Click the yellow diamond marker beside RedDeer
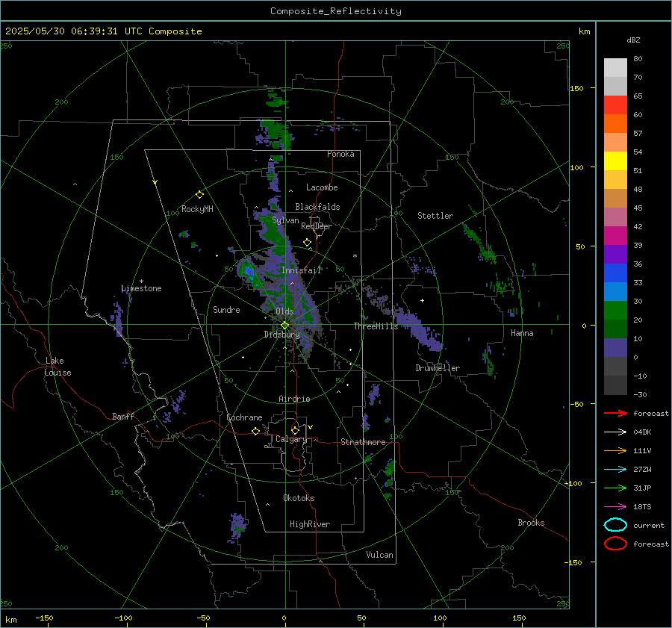The height and width of the screenshot is (628, 672). pyautogui.click(x=308, y=243)
